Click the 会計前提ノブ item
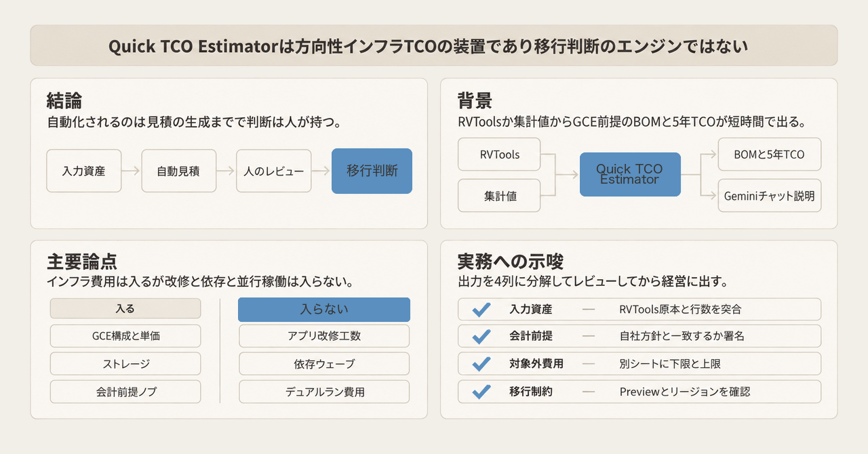 pyautogui.click(x=125, y=392)
